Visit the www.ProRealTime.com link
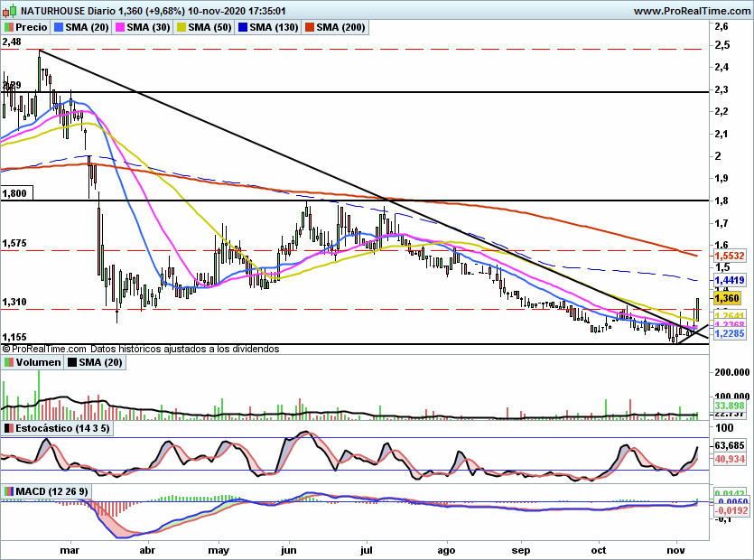The image size is (754, 560). (691, 11)
